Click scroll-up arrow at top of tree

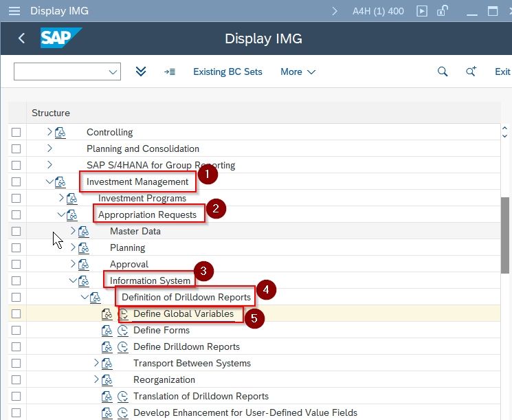point(505,129)
